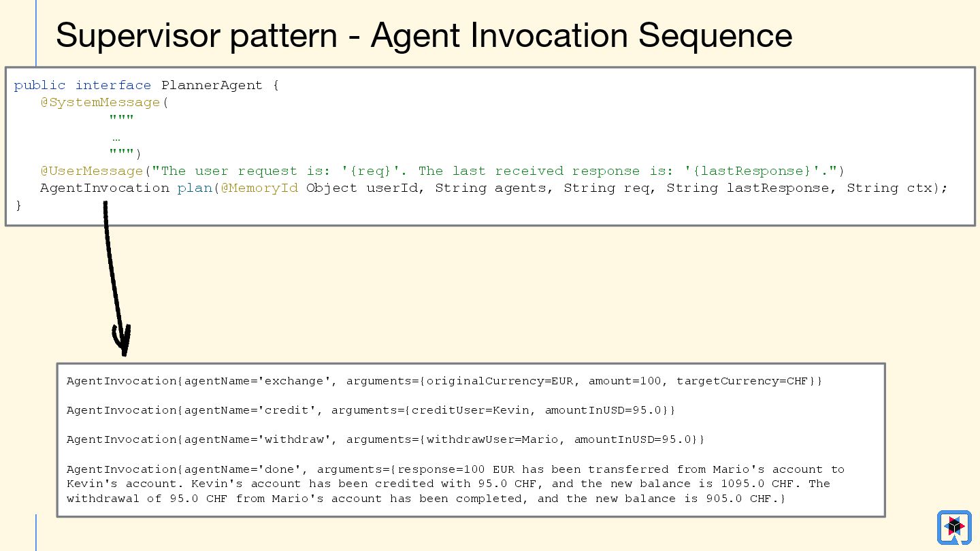Click the @SystemMessage annotation
980x551 pixels.
coord(99,103)
